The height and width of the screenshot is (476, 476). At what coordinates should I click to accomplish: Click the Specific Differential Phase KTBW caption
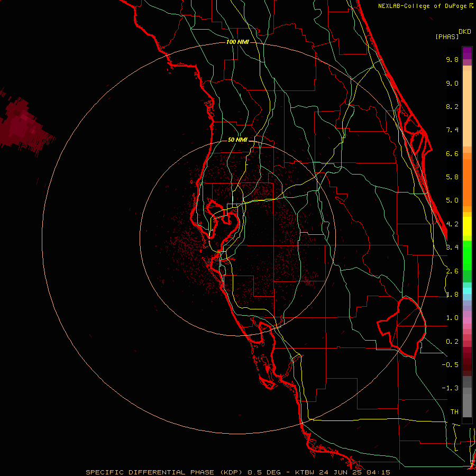point(237,472)
